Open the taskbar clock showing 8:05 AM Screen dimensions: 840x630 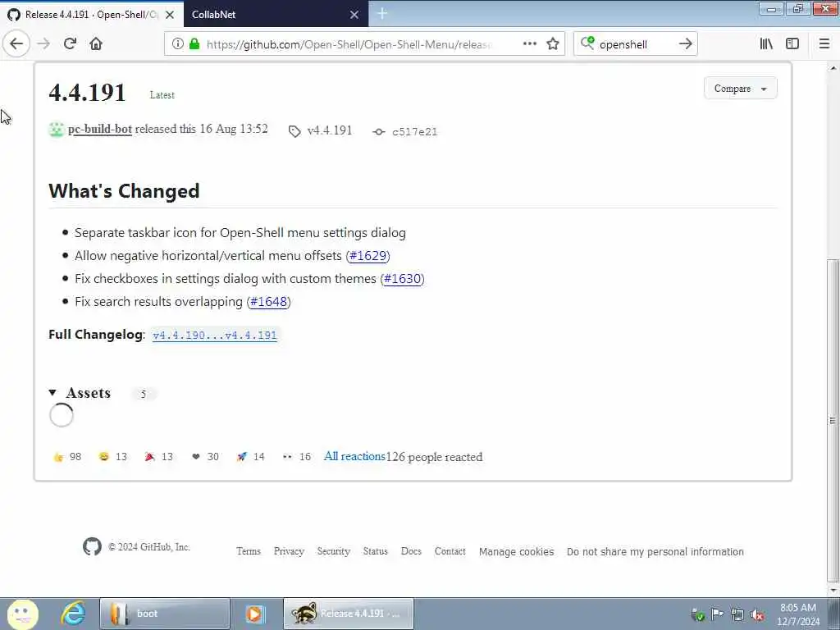pos(798,614)
